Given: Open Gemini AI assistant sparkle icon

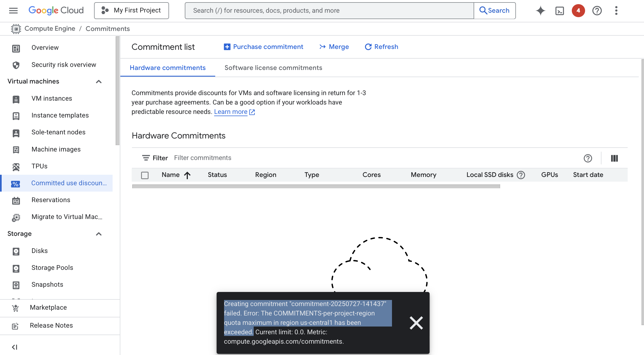Looking at the screenshot, I should point(540,11).
